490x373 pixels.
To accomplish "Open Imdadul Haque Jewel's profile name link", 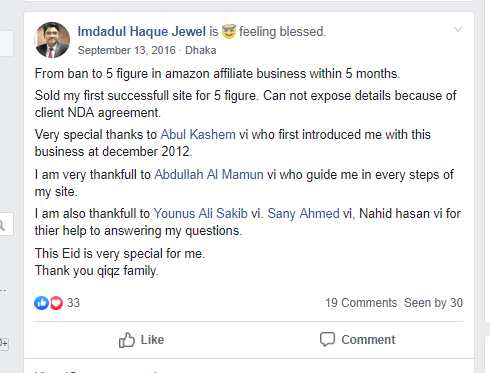I will [142, 32].
